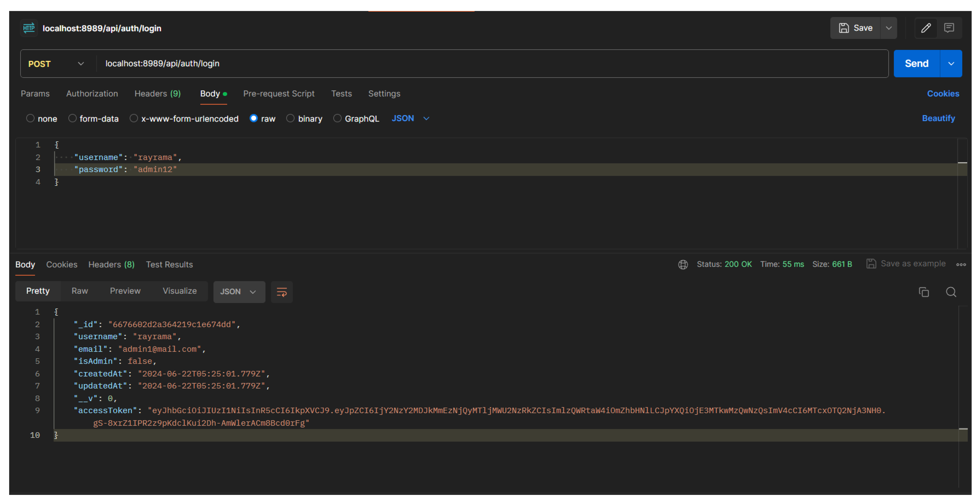Click the network globe icon near Status

(x=683, y=264)
